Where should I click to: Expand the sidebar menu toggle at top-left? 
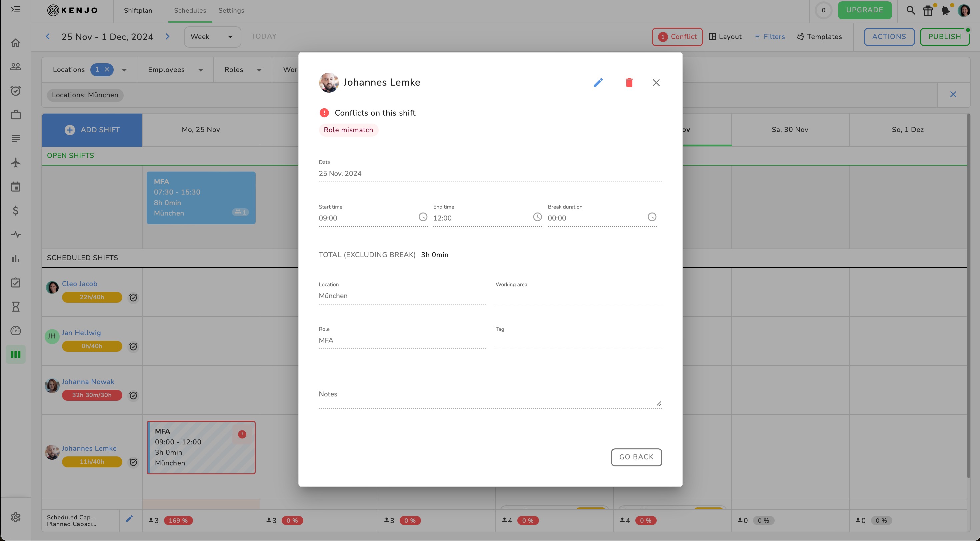[x=16, y=10]
